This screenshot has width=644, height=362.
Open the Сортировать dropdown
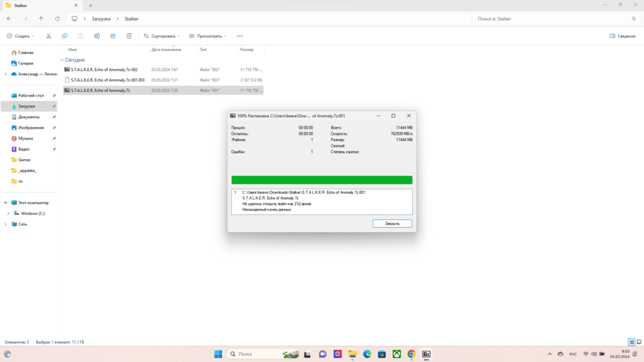161,36
